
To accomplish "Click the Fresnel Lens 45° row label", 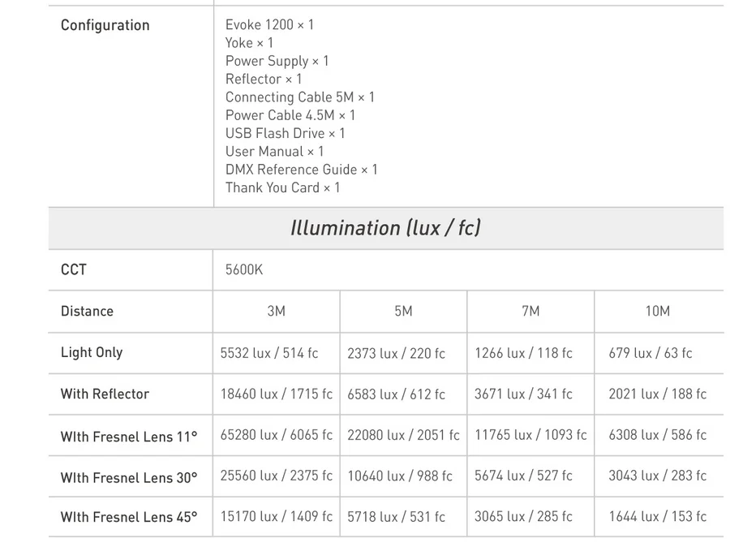I will tap(129, 517).
